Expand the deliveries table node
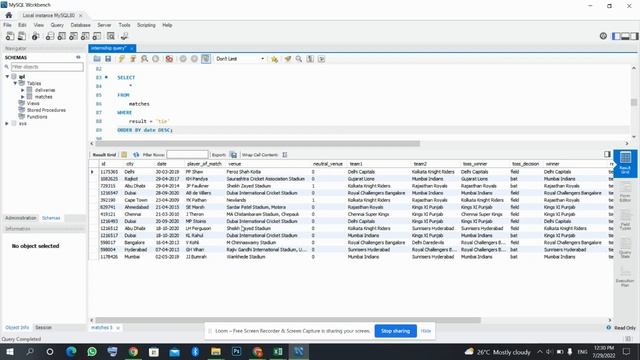 click(x=23, y=90)
